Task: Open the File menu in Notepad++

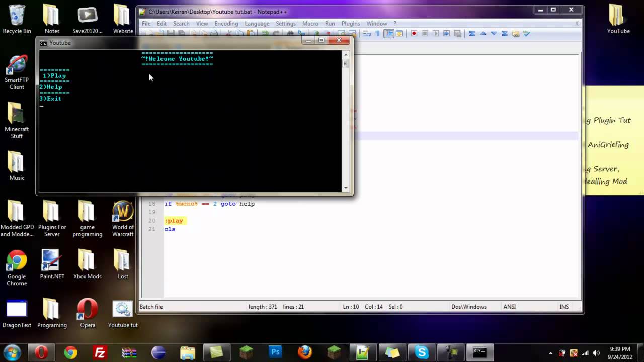Action: (146, 24)
